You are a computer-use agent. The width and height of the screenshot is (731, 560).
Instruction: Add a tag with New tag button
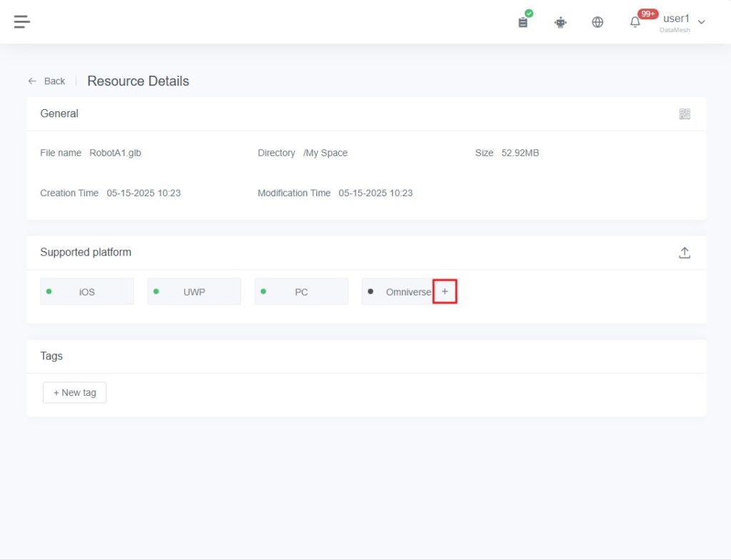[75, 392]
